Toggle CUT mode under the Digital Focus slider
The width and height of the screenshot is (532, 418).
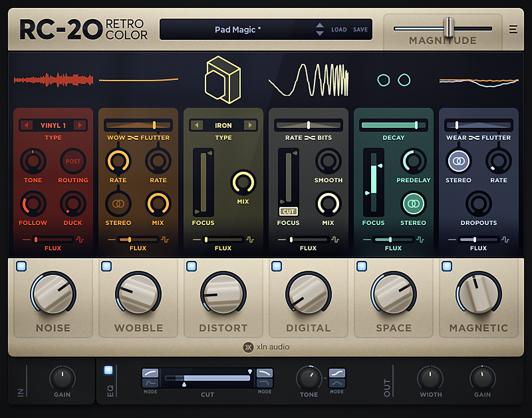point(288,212)
